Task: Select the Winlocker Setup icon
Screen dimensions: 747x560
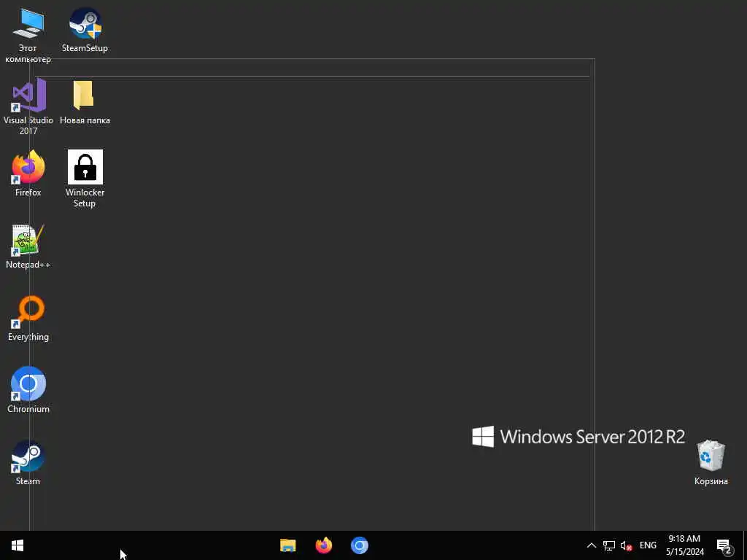Action: pos(85,179)
